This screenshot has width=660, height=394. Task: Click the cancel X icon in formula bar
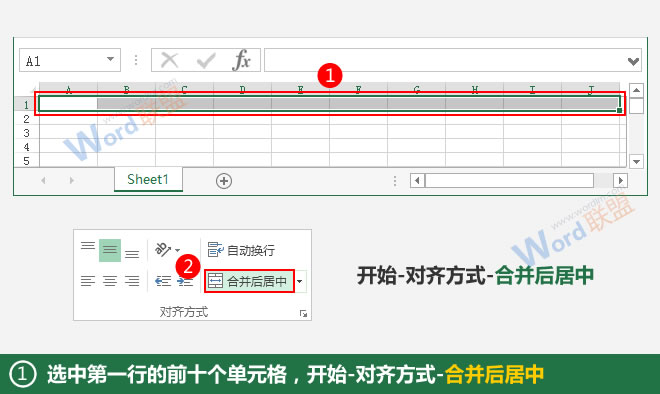170,60
